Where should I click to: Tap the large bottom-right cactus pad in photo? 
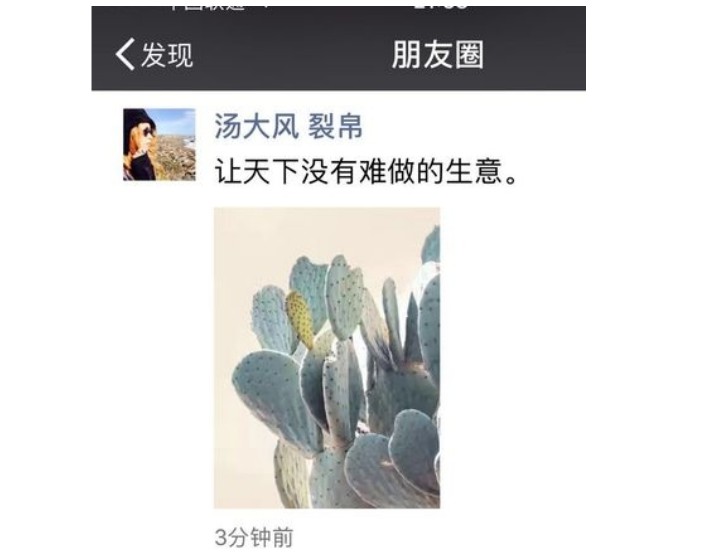(x=413, y=451)
